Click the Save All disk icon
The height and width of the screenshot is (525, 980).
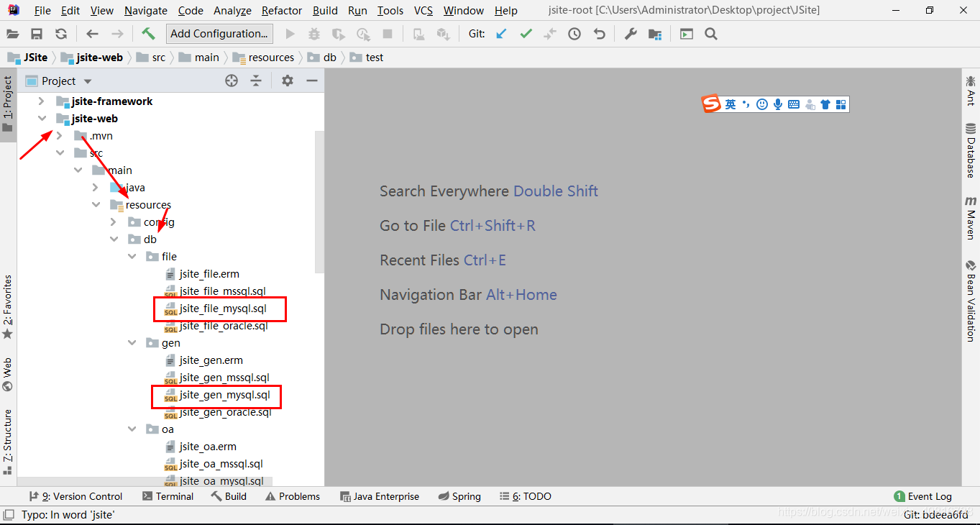[37, 34]
